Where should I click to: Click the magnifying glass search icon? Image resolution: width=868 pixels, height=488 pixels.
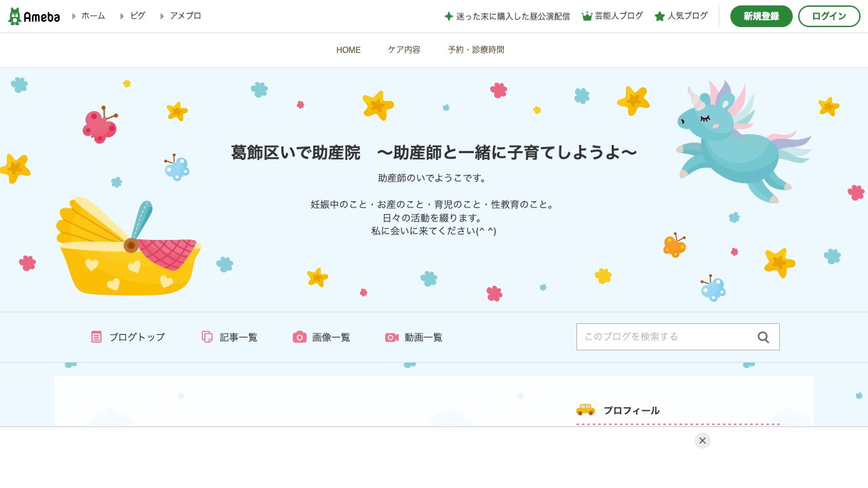pyautogui.click(x=763, y=337)
